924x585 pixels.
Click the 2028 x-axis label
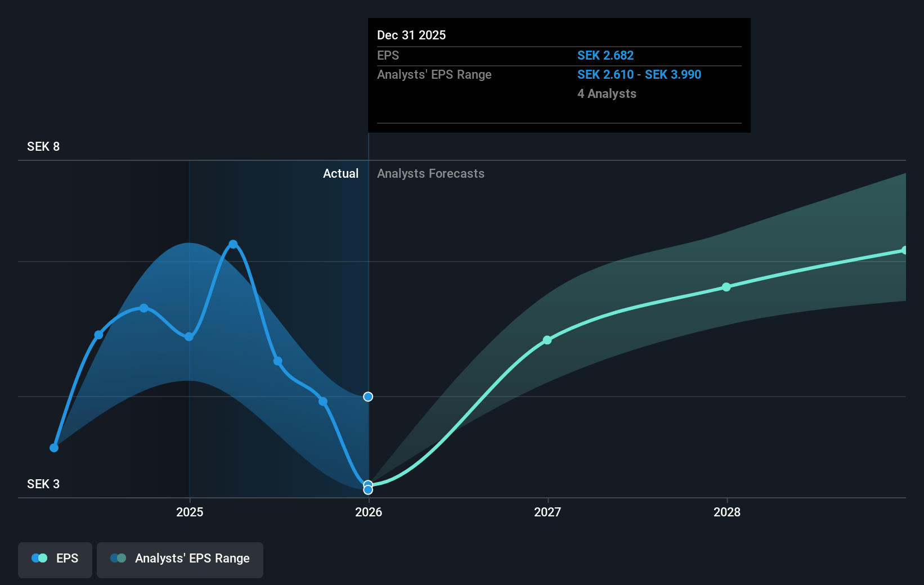click(x=727, y=512)
